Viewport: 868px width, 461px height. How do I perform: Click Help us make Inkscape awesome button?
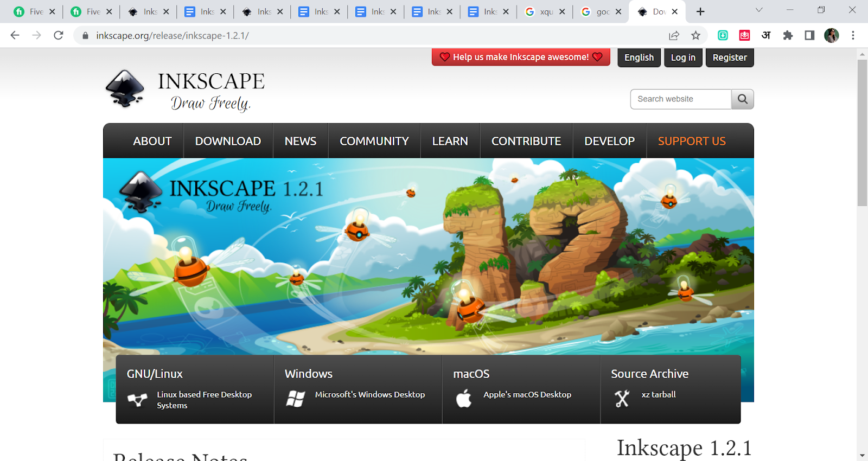click(x=521, y=57)
